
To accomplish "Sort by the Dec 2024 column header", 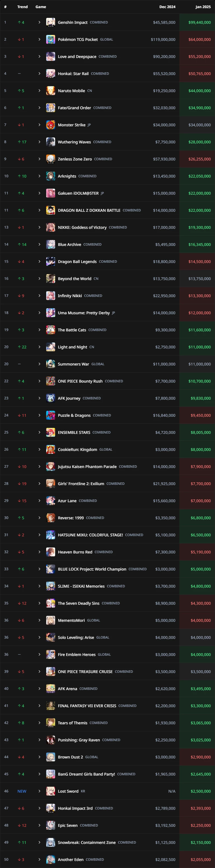I will click(167, 7).
